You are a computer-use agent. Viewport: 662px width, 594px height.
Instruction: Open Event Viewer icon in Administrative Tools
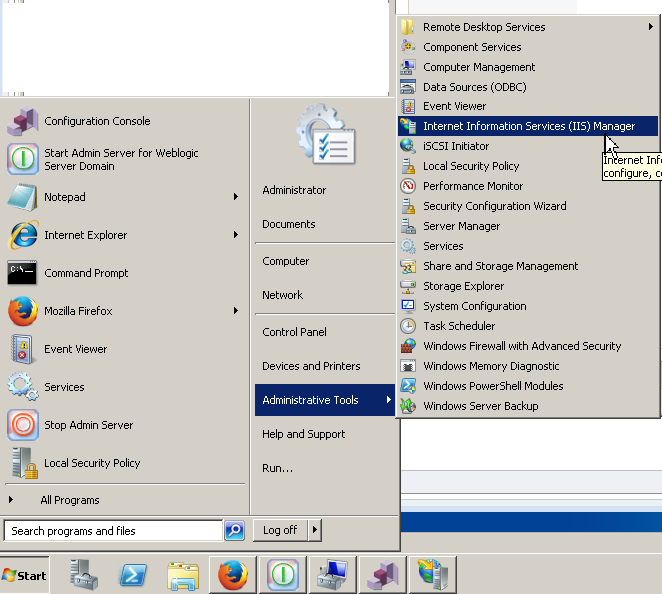pos(408,106)
